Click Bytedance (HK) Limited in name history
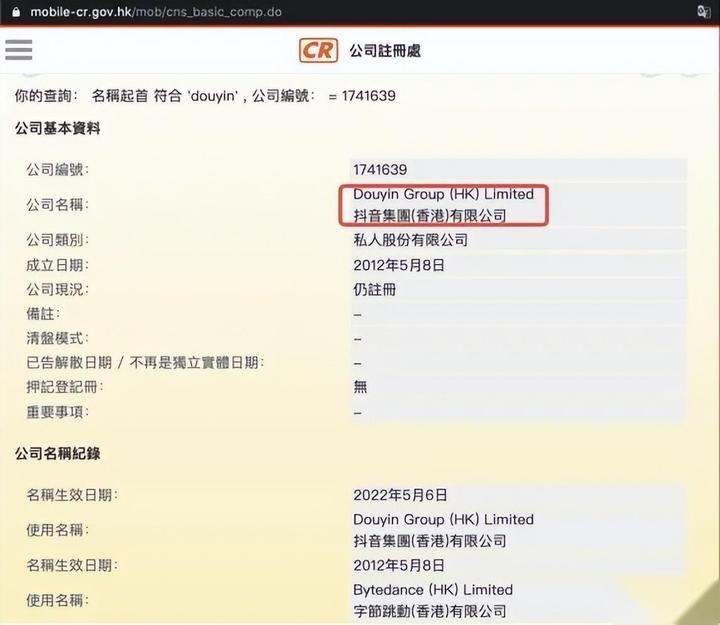This screenshot has width=720, height=625. 433,590
